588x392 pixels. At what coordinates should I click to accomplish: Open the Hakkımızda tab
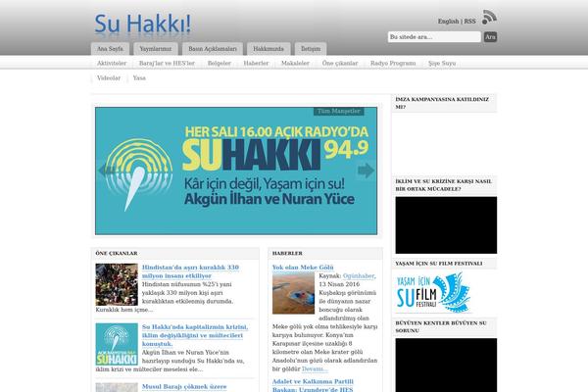click(x=269, y=49)
